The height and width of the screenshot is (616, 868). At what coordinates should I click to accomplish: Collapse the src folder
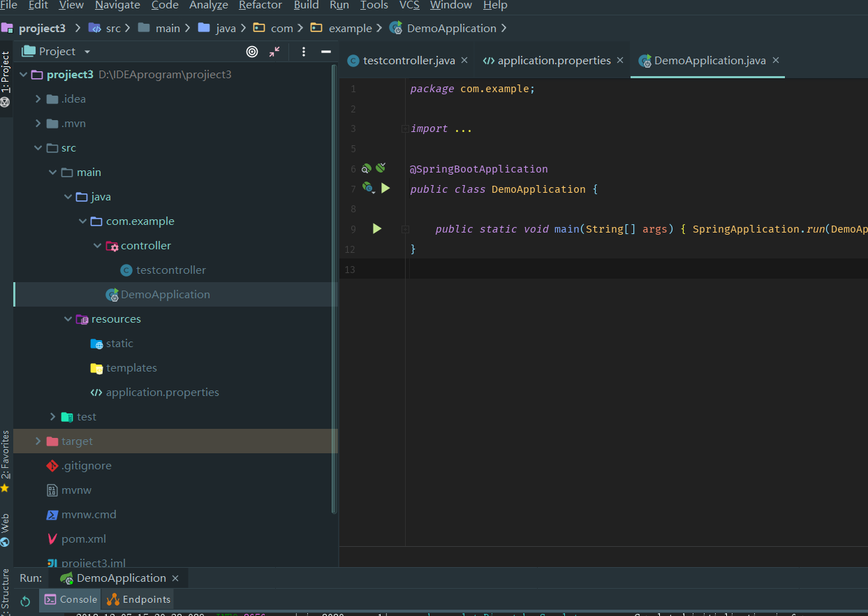pos(38,147)
